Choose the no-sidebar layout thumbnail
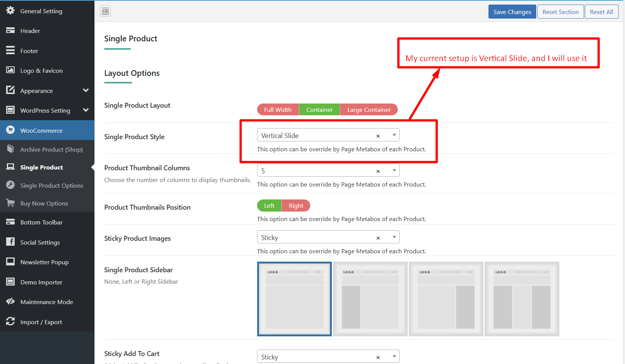 tap(294, 299)
